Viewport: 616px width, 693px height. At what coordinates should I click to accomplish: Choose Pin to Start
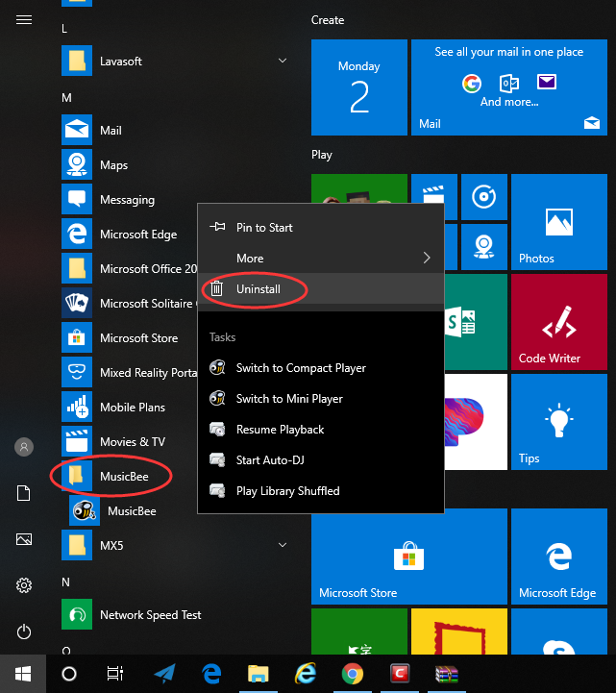[x=321, y=227]
